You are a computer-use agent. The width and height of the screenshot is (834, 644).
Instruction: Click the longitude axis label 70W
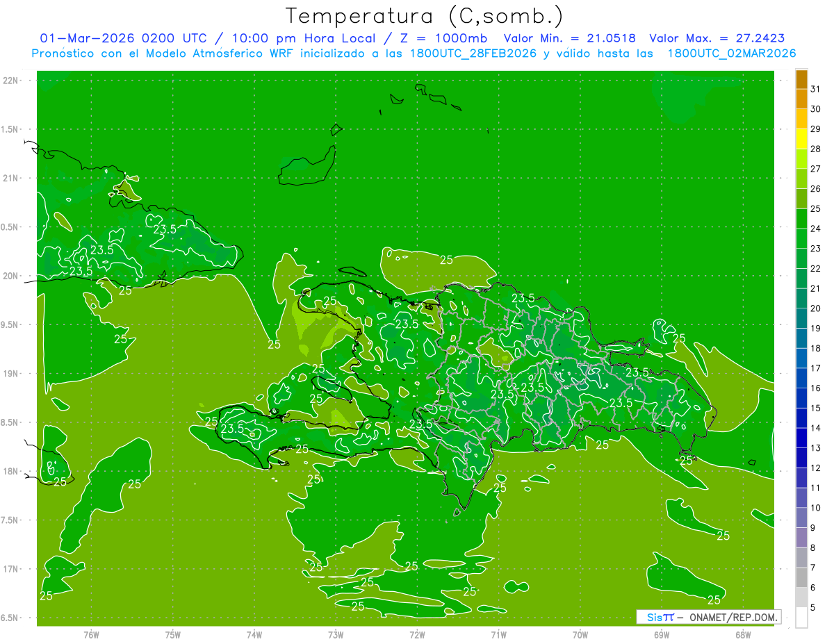(x=580, y=635)
